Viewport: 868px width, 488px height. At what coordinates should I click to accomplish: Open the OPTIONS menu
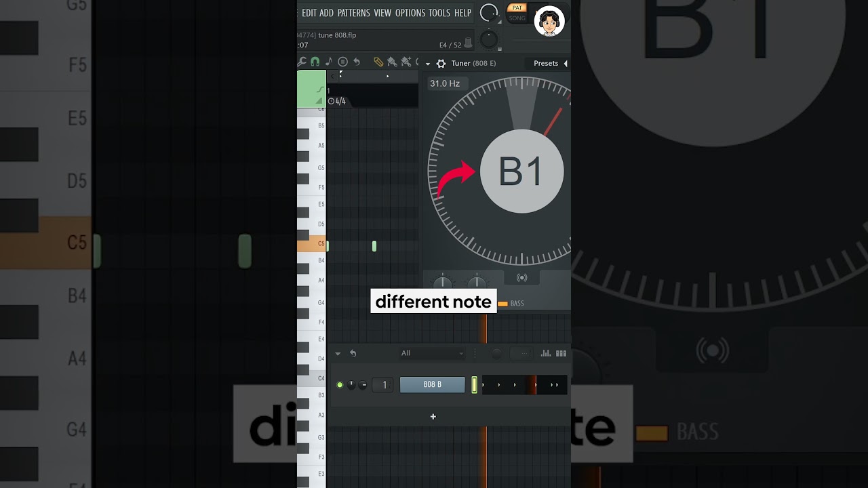410,13
